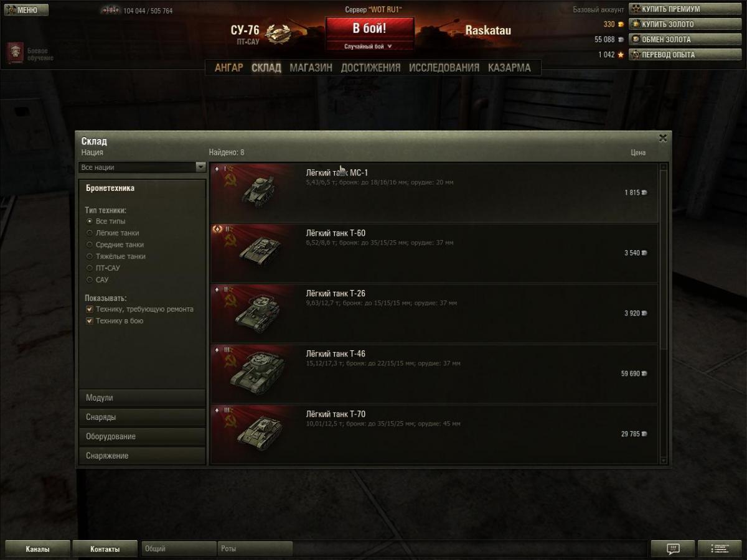
Task: Click the В бой! battle button
Action: pyautogui.click(x=370, y=29)
